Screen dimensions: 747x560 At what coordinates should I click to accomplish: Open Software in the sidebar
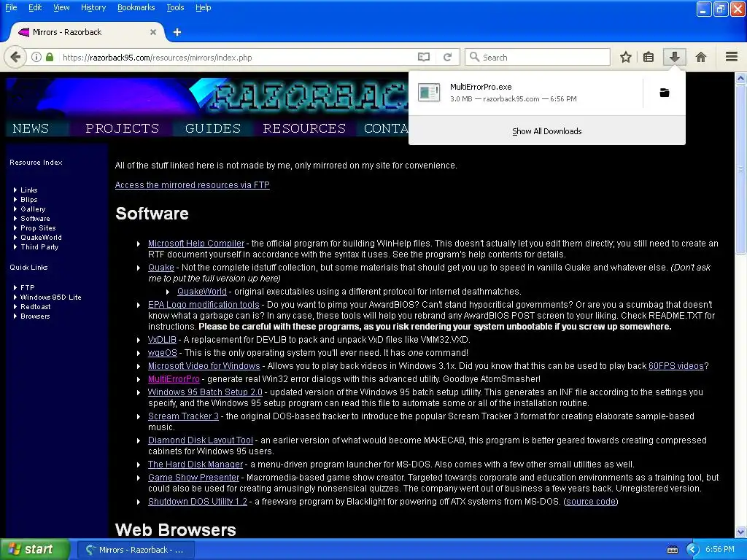[x=35, y=219]
